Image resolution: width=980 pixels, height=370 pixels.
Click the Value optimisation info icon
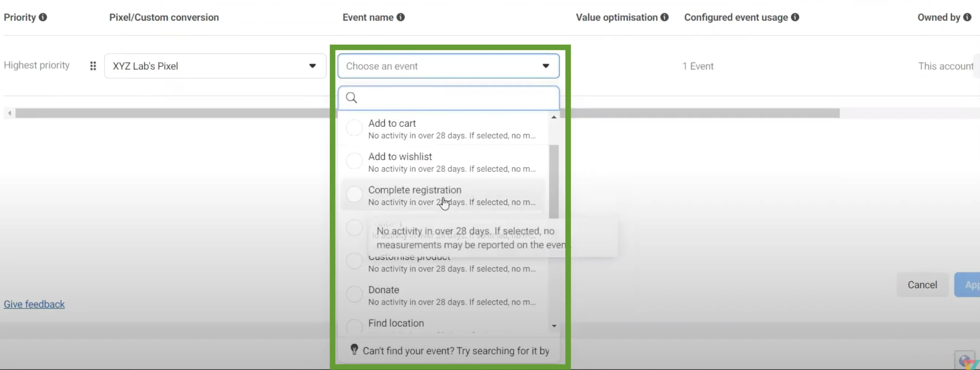pyautogui.click(x=664, y=17)
